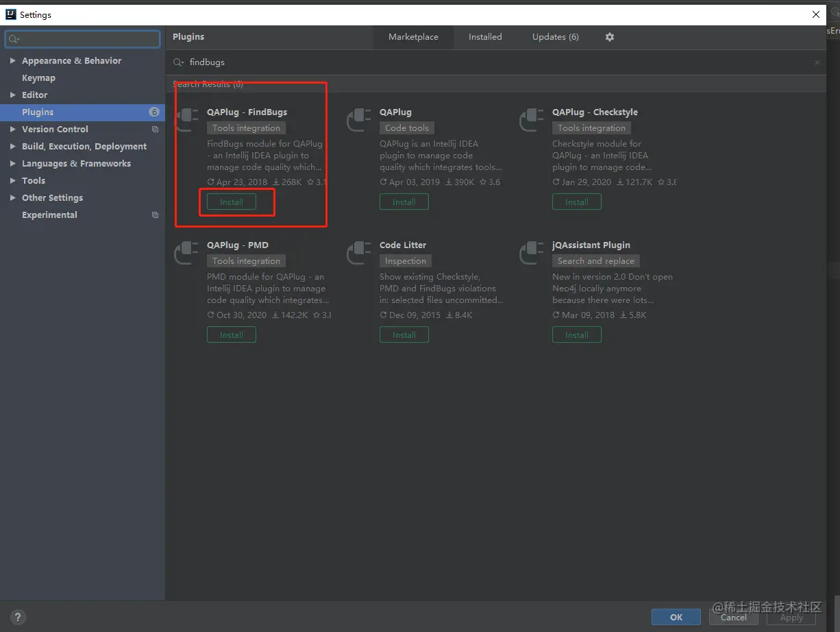The image size is (840, 632).
Task: Click the project-level icon beside Version Control
Action: point(155,130)
